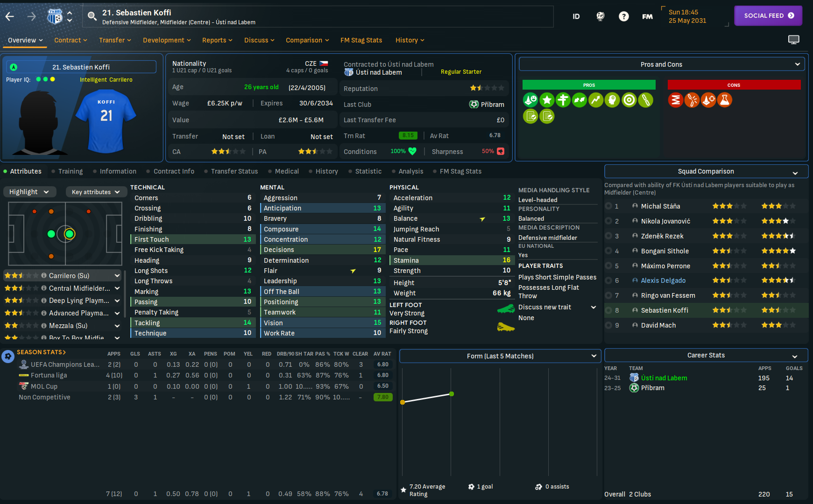Click the FM menu icon
Viewport: 813px width, 504px height.
tap(647, 17)
